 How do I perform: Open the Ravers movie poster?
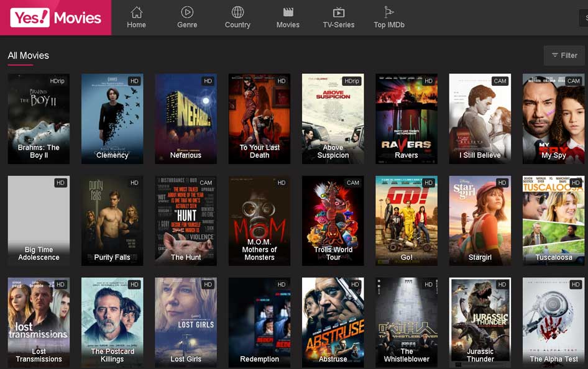407,119
